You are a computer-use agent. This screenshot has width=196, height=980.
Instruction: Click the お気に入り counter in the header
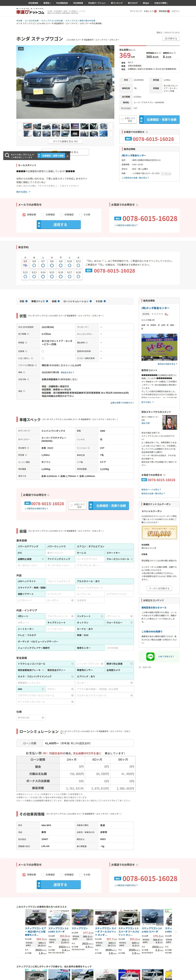(x=150, y=11)
